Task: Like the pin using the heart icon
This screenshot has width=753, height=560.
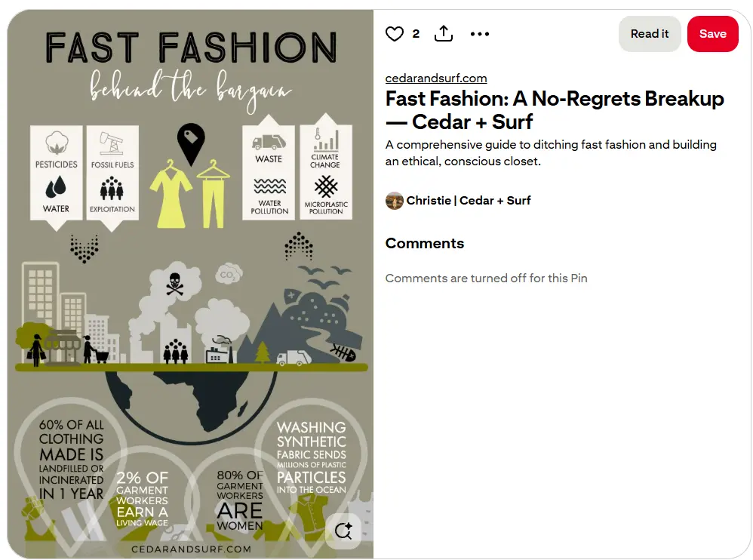Action: (x=394, y=34)
